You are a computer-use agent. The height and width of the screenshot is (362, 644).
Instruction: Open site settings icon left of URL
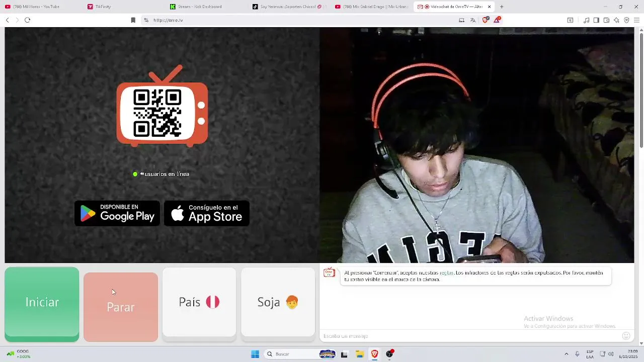(x=146, y=20)
